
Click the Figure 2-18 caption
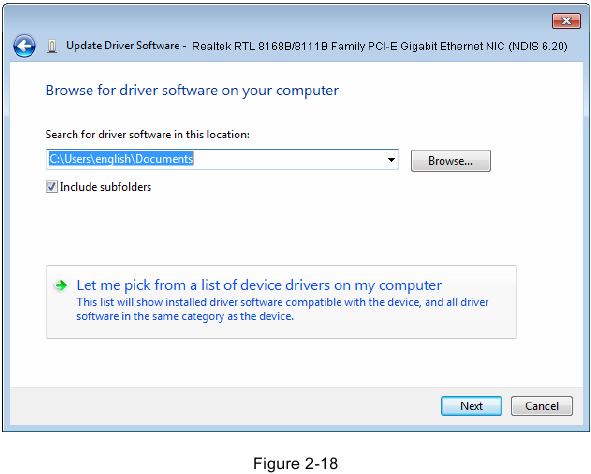296,464
